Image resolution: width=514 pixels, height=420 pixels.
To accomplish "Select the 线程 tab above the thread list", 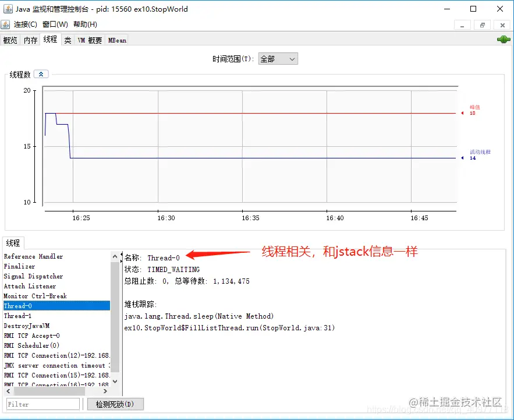I will pos(13,243).
